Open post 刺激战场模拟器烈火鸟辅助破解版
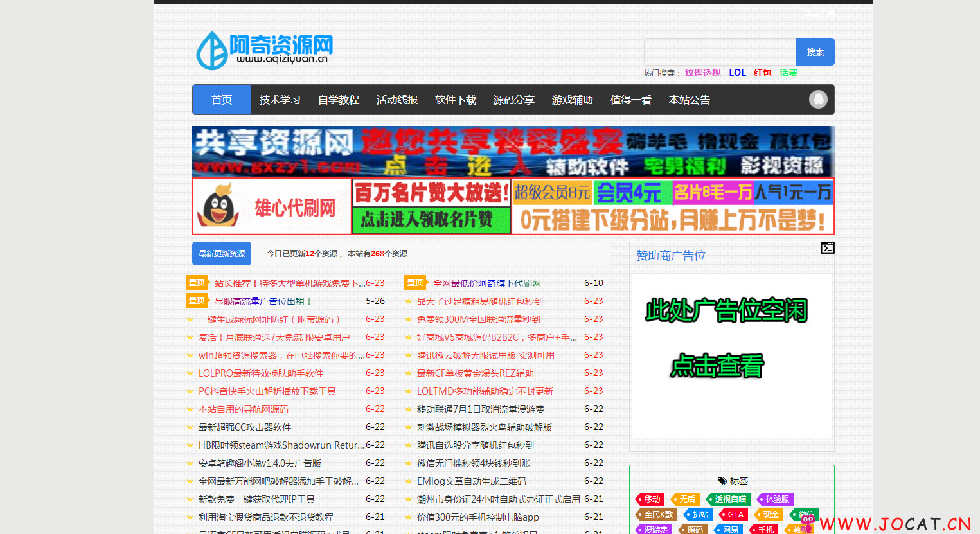Viewport: 980px width, 534px height. point(485,427)
